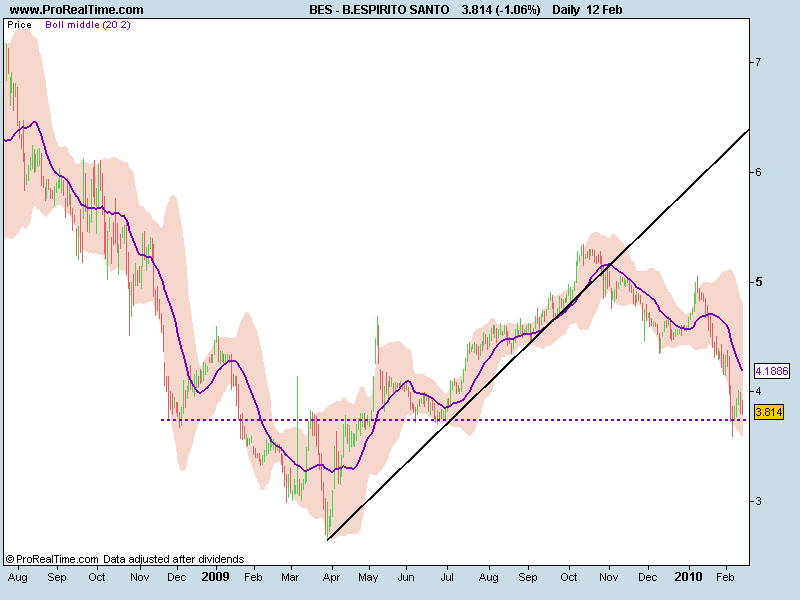Click the 2010 year label
The image size is (800, 600).
click(x=688, y=577)
